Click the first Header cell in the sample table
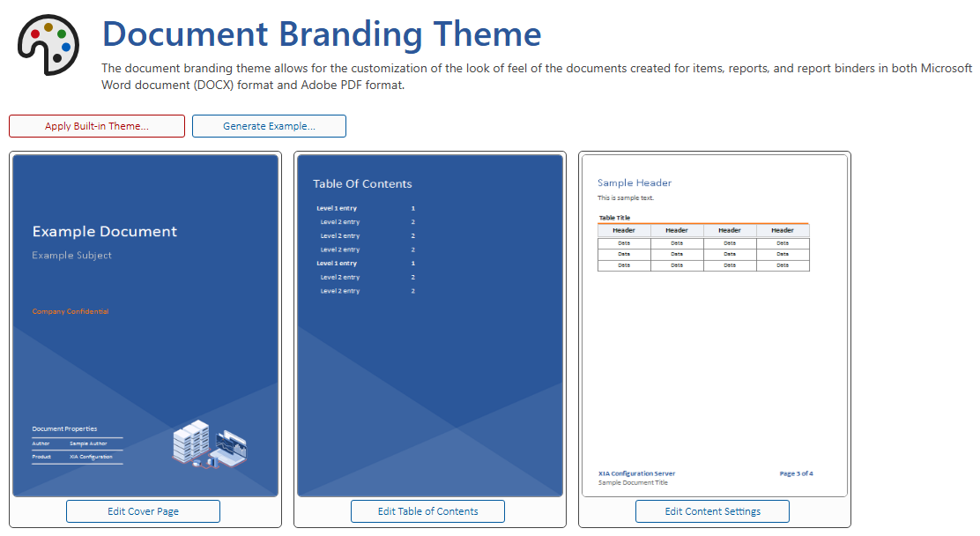Viewport: 980px width, 536px height. pos(624,230)
